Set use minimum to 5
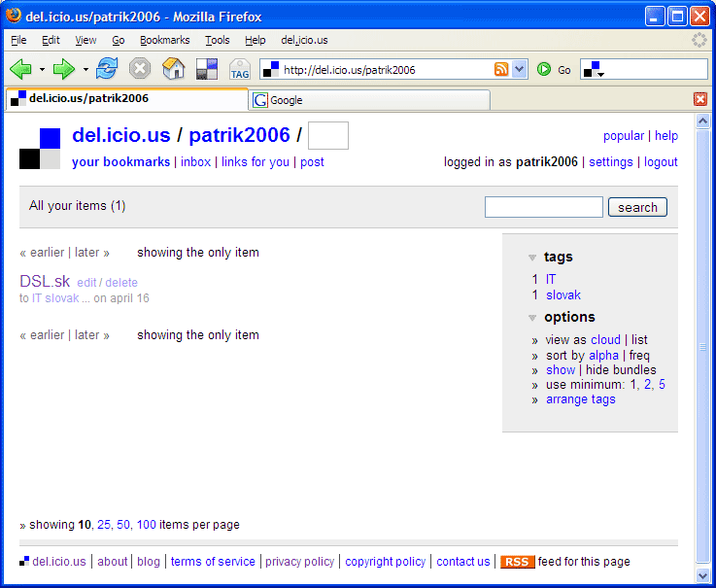Screen dimensions: 716x588 point(662,385)
